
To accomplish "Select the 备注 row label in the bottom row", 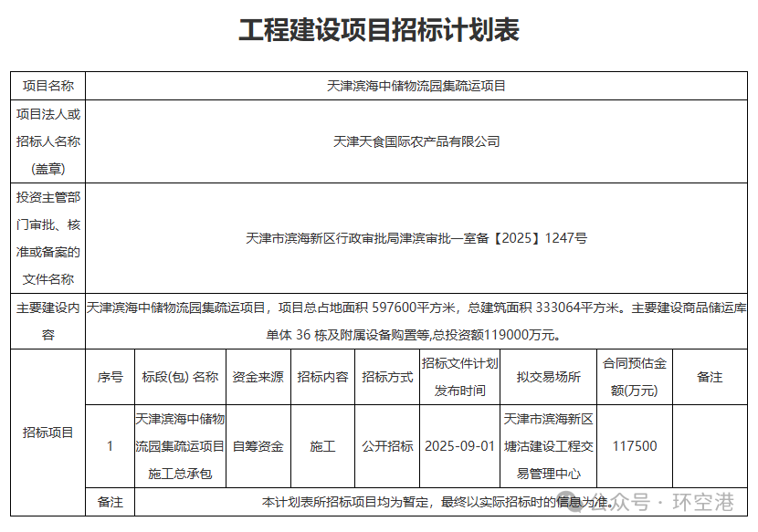I will [x=111, y=502].
